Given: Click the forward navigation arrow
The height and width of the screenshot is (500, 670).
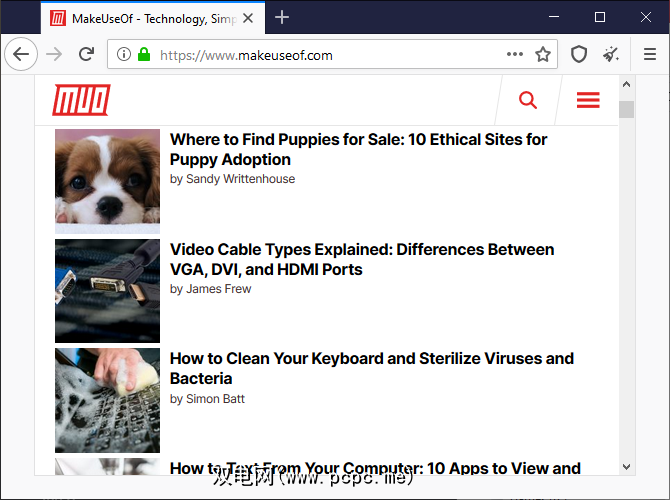Looking at the screenshot, I should (x=54, y=54).
